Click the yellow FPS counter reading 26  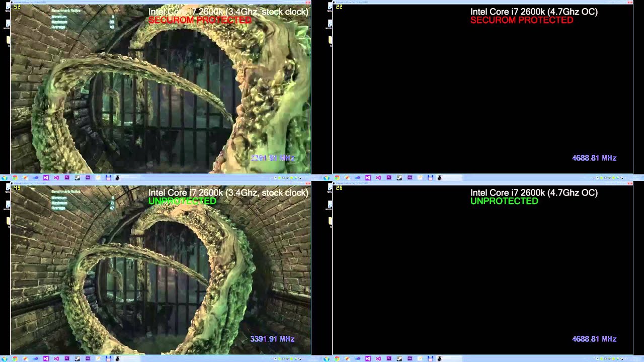point(339,188)
